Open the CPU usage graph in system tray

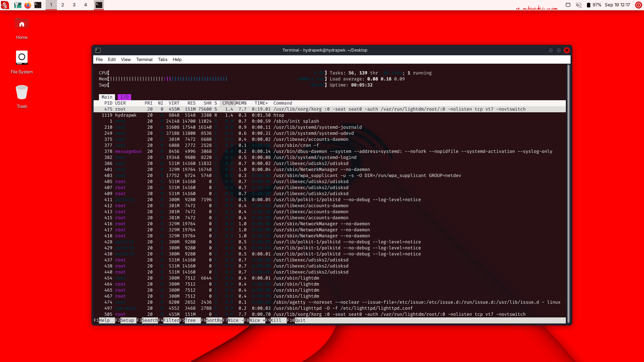tap(537, 5)
